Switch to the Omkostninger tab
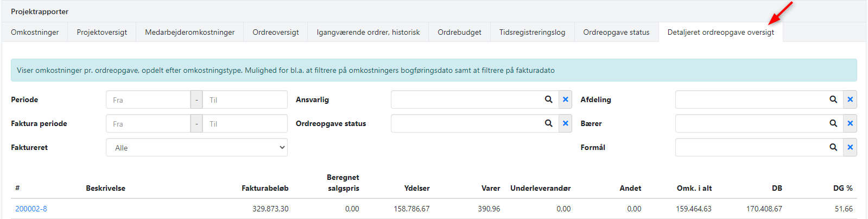Viewport: 868px width, 219px height. coord(35,32)
